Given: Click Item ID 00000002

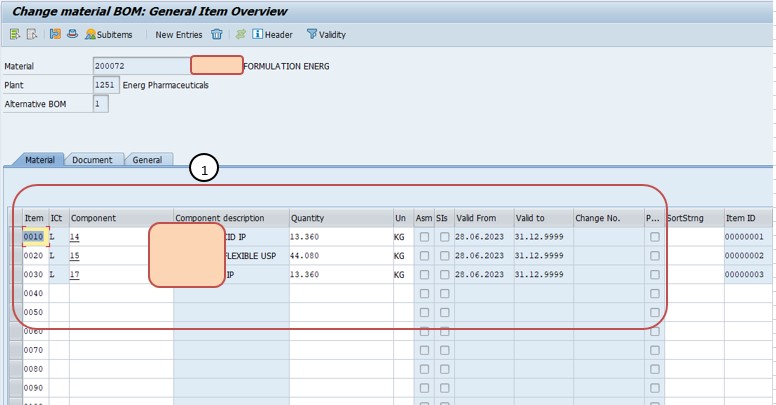Looking at the screenshot, I should [748, 255].
